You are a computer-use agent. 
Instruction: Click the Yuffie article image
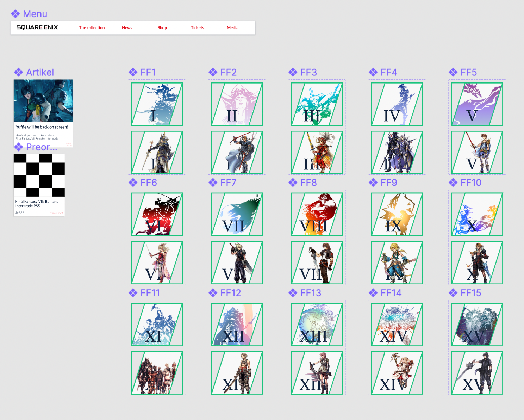click(43, 101)
